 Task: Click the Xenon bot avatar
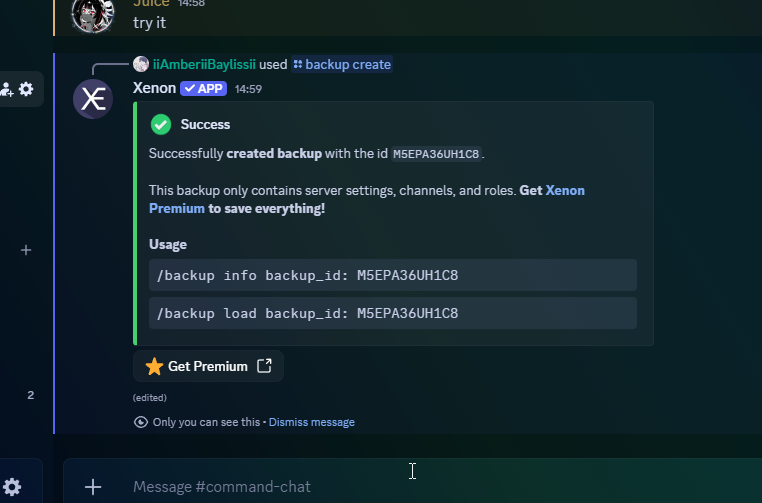click(93, 98)
